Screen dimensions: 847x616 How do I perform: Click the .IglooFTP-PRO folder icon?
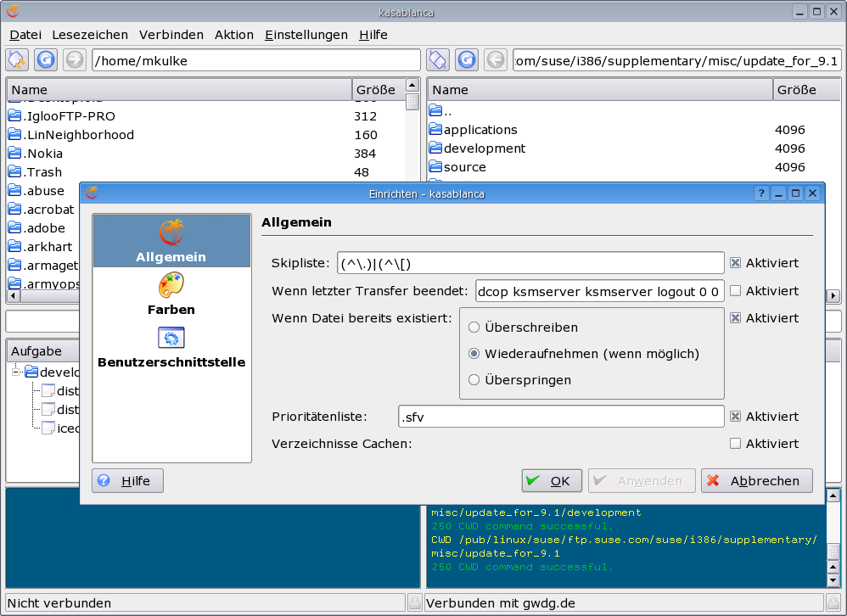[15, 116]
